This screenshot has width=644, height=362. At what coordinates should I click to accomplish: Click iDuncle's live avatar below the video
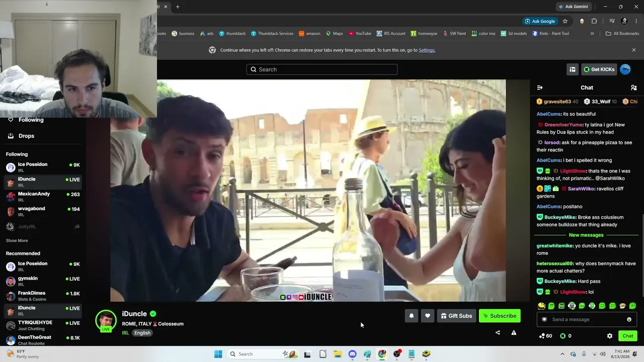(x=106, y=321)
